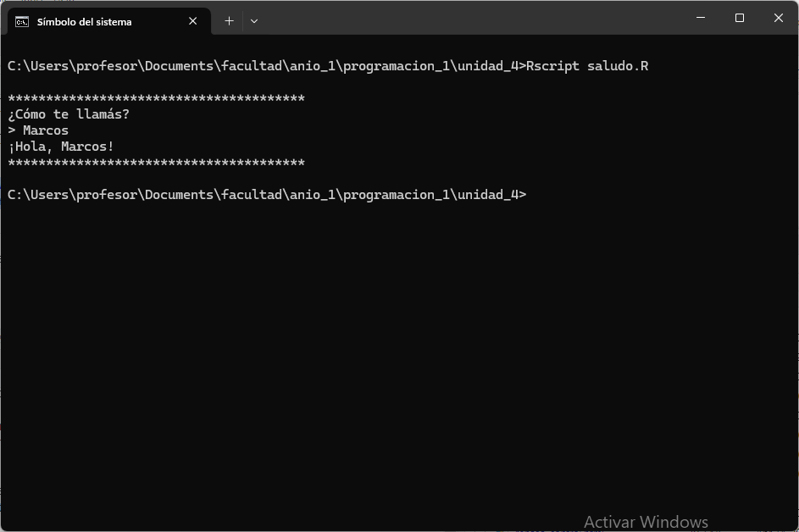Minimize the terminal window

[701, 18]
